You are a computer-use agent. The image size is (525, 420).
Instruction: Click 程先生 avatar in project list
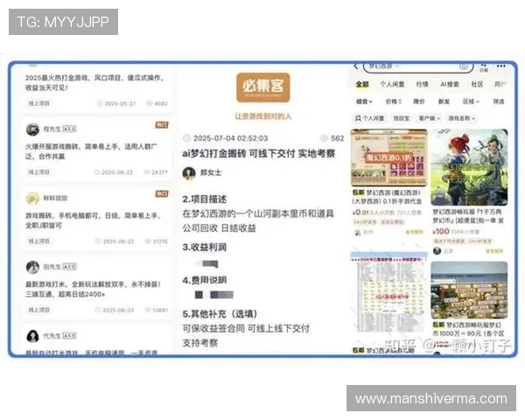pyautogui.click(x=33, y=129)
